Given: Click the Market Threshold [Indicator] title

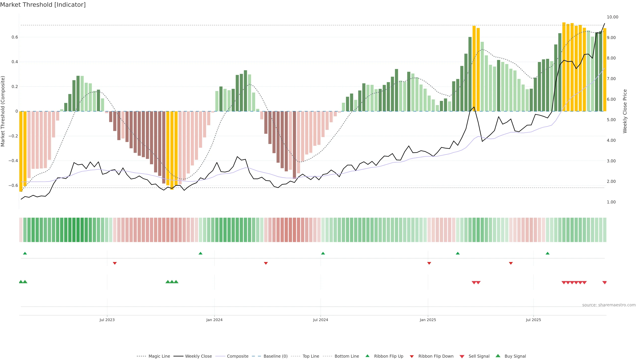Looking at the screenshot, I should pos(43,5).
